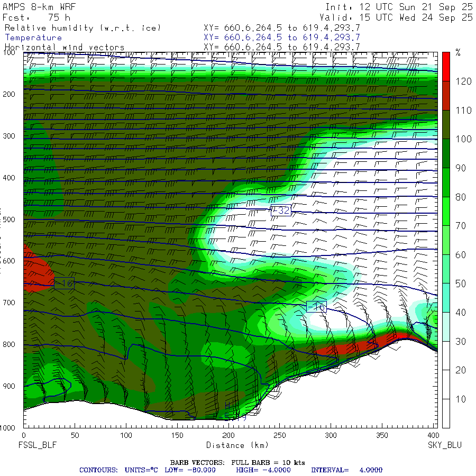Viewport: 476px width, 476px height.
Task: Select the "Relative humidity (w.r.t. ice)" label
Action: 83,28
